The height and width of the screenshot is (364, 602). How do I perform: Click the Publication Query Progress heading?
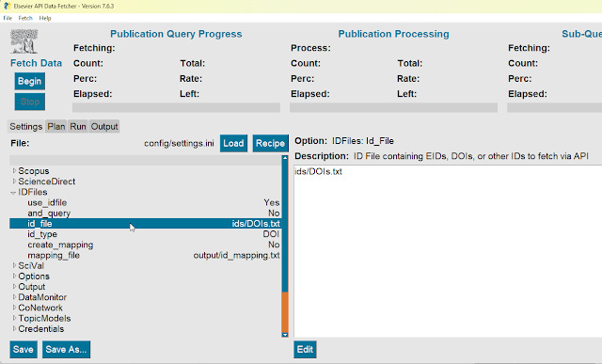pos(176,34)
